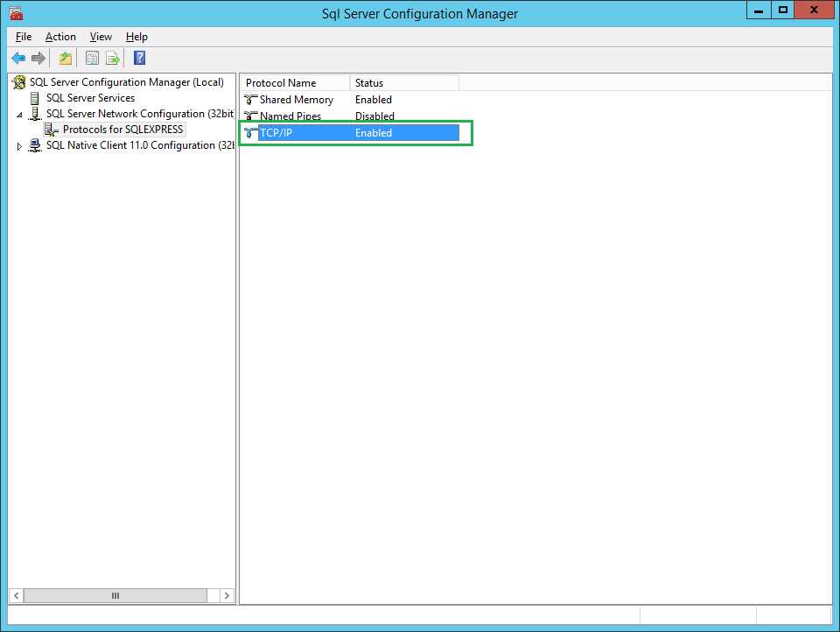Viewport: 840px width, 632px height.
Task: Click the TCP/IP protocol icon
Action: coord(251,132)
